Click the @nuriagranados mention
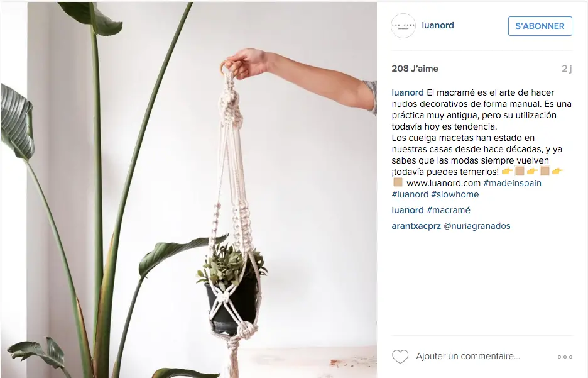 tap(477, 226)
